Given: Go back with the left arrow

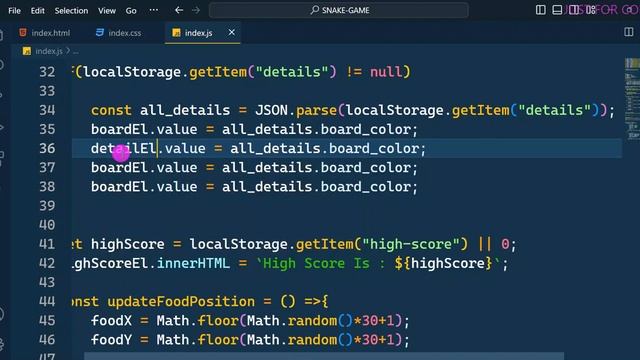Looking at the screenshot, I should (179, 10).
